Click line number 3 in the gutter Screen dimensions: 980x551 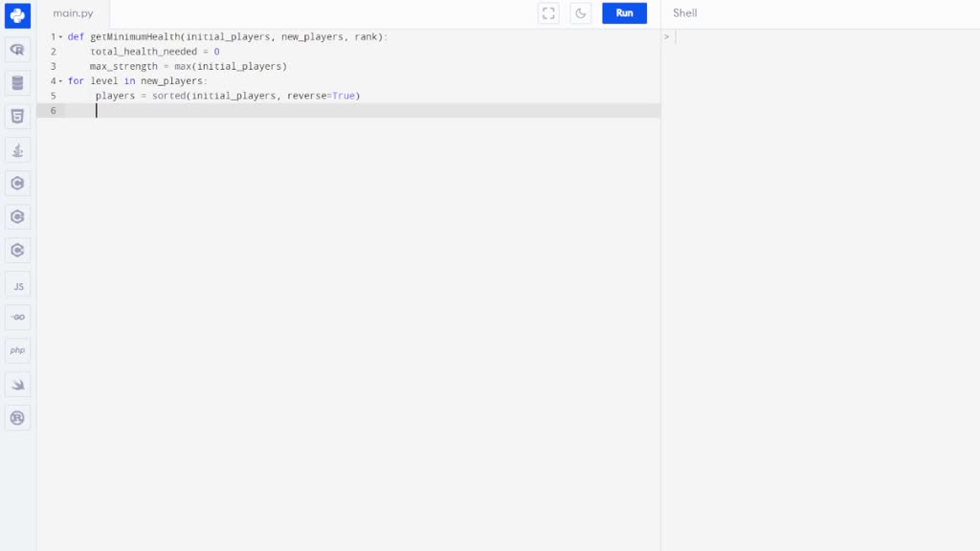tap(54, 66)
